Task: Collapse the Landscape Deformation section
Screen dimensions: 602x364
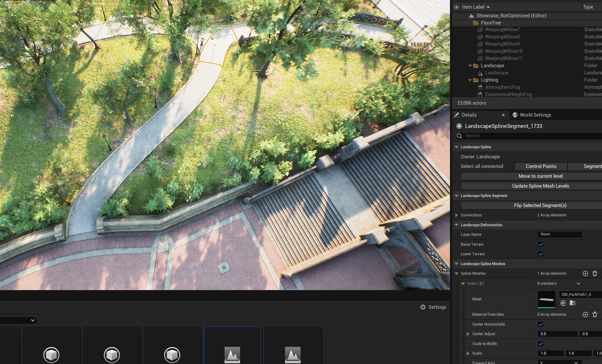Action: click(x=457, y=225)
